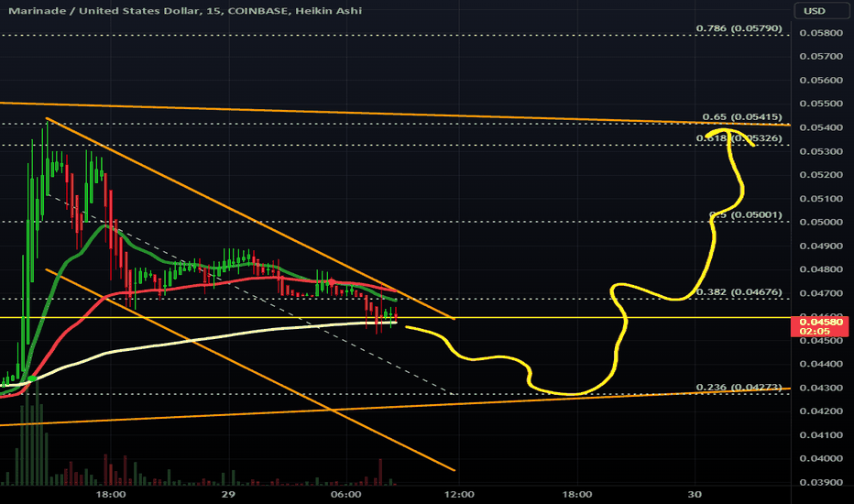Viewport: 854px width, 504px height.
Task: Click the 0.04500 price axis label
Action: coord(821,341)
